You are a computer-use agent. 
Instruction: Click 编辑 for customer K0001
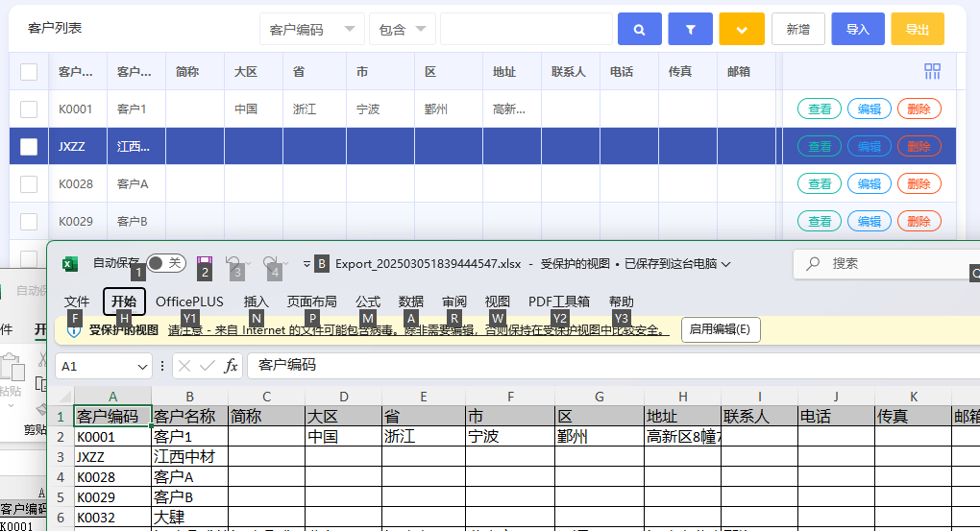870,109
